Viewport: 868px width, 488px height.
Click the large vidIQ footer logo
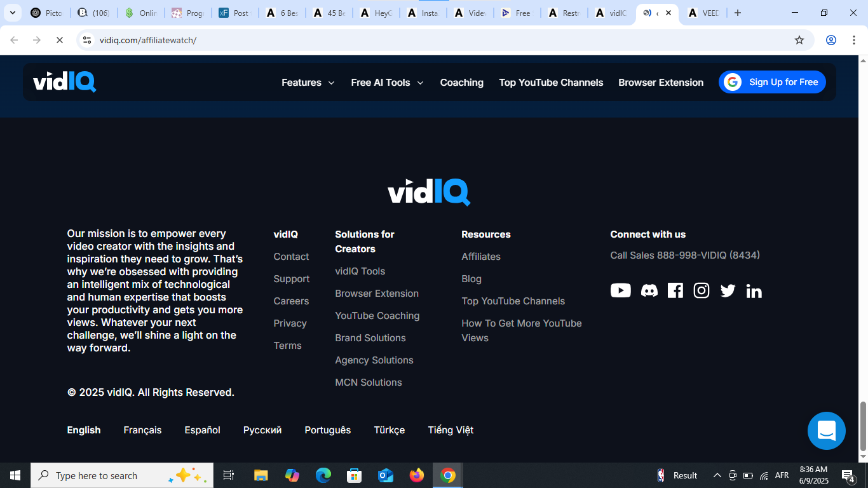[x=429, y=192]
